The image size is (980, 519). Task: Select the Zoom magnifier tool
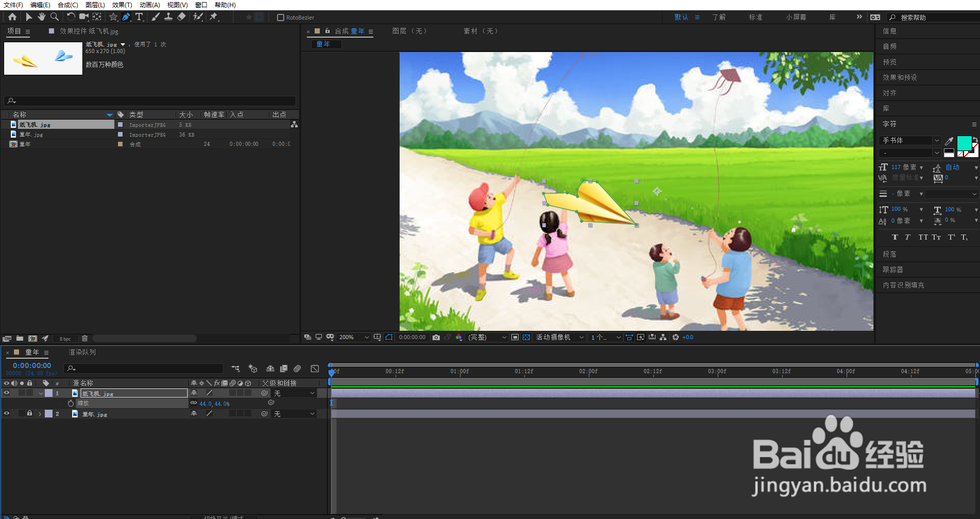(54, 17)
